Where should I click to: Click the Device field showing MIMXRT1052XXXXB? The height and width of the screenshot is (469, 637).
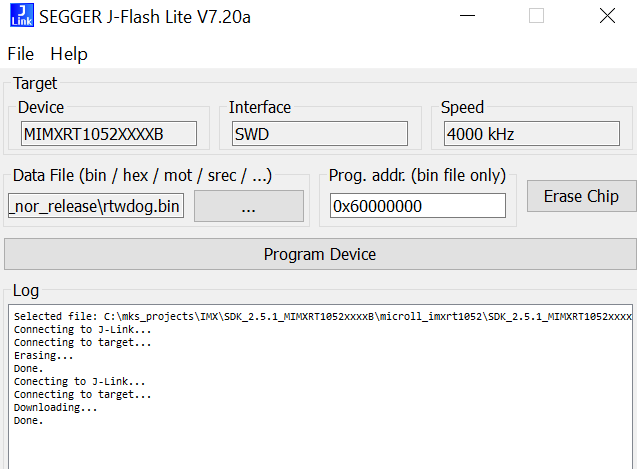coord(109,134)
